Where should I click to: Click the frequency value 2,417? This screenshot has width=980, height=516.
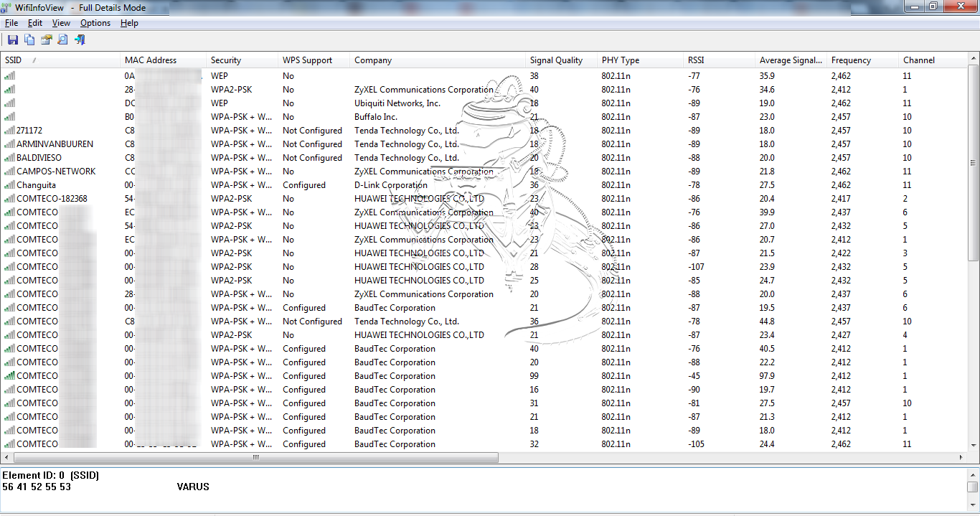841,199
